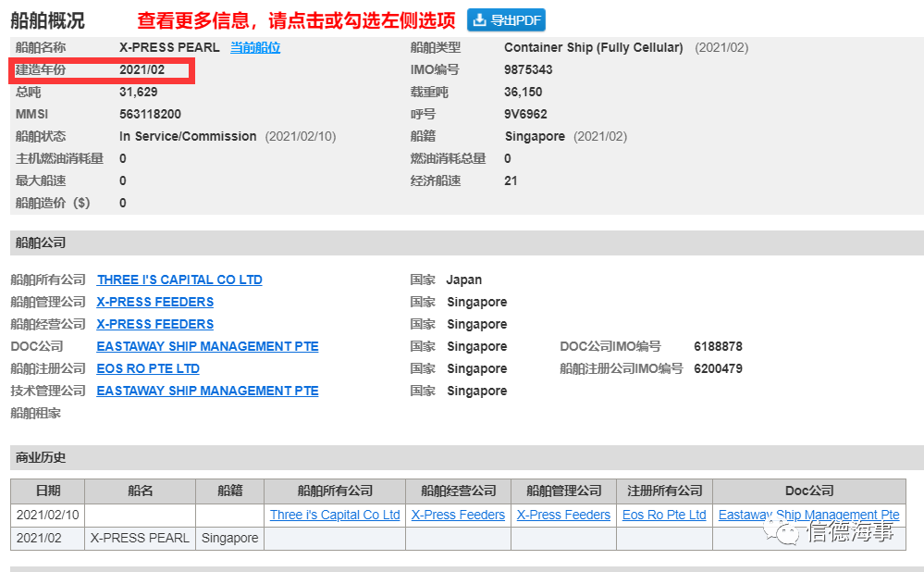This screenshot has height=572, width=924.
Task: Click the 船舶概况 page heading
Action: tap(48, 20)
